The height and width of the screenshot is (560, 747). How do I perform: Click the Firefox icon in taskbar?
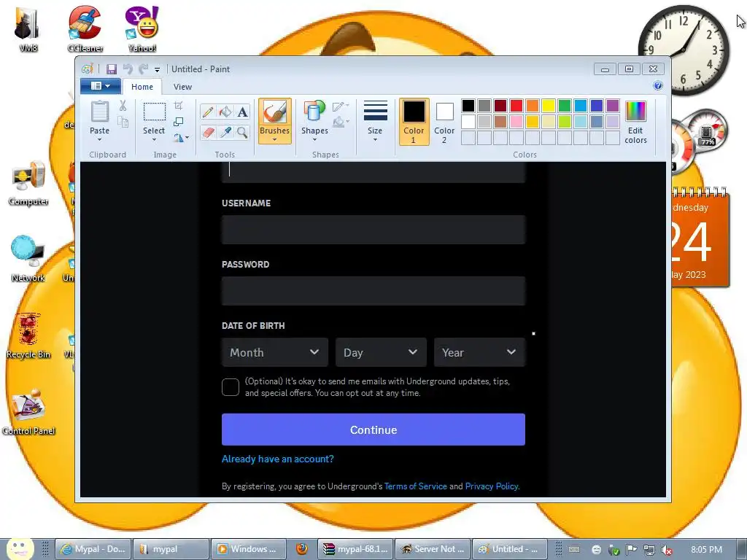click(x=301, y=549)
